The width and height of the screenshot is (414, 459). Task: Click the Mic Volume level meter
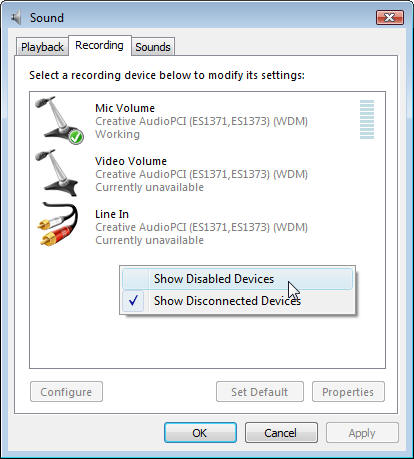[367, 119]
